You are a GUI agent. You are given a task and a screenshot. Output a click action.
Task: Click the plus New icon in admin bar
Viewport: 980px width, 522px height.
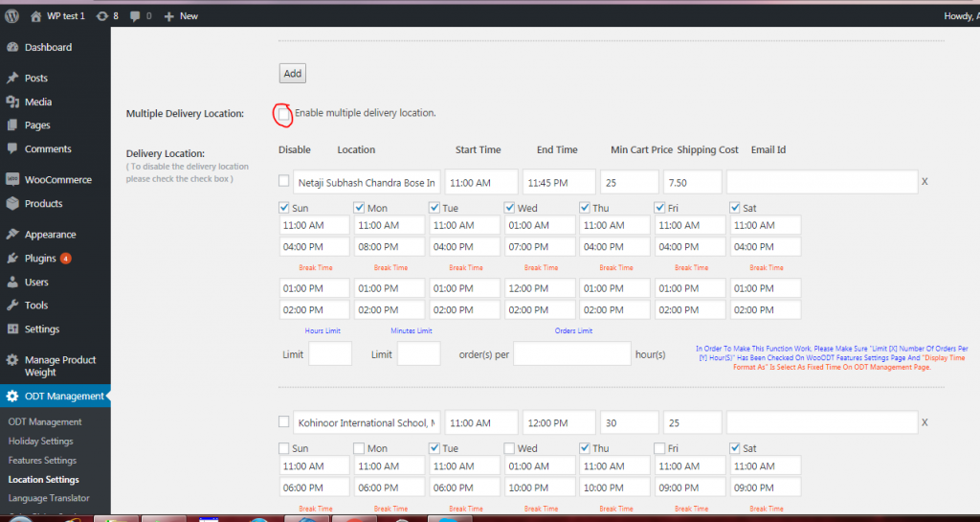pyautogui.click(x=168, y=17)
